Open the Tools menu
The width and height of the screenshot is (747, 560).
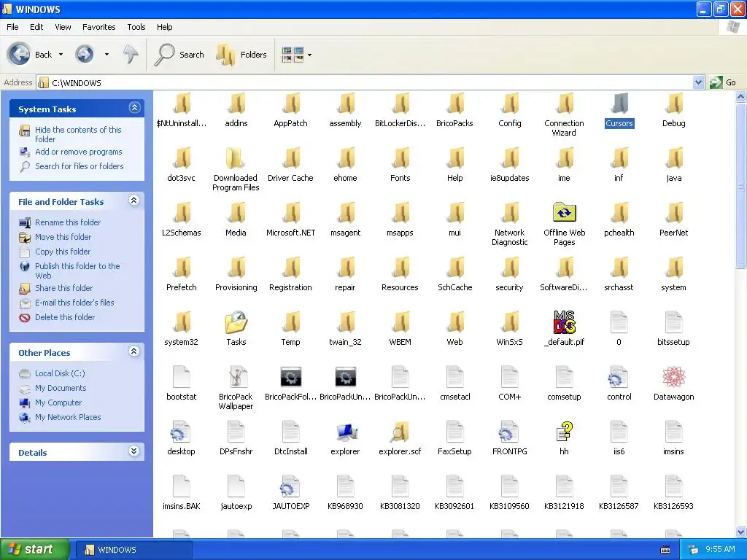136,27
